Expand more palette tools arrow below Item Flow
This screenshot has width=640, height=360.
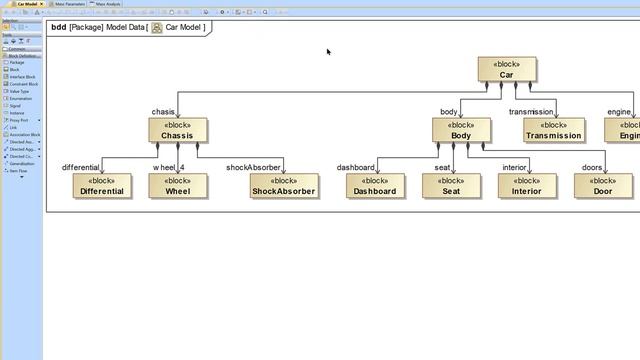tap(22, 177)
